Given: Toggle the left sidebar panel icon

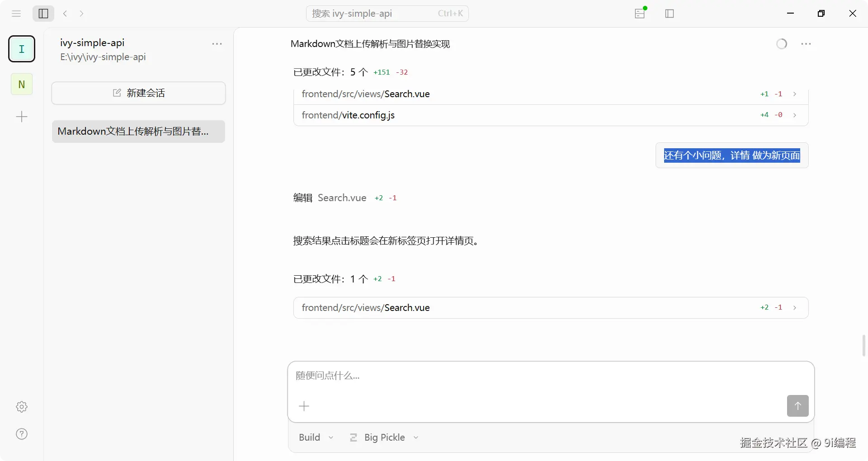Looking at the screenshot, I should (43, 14).
